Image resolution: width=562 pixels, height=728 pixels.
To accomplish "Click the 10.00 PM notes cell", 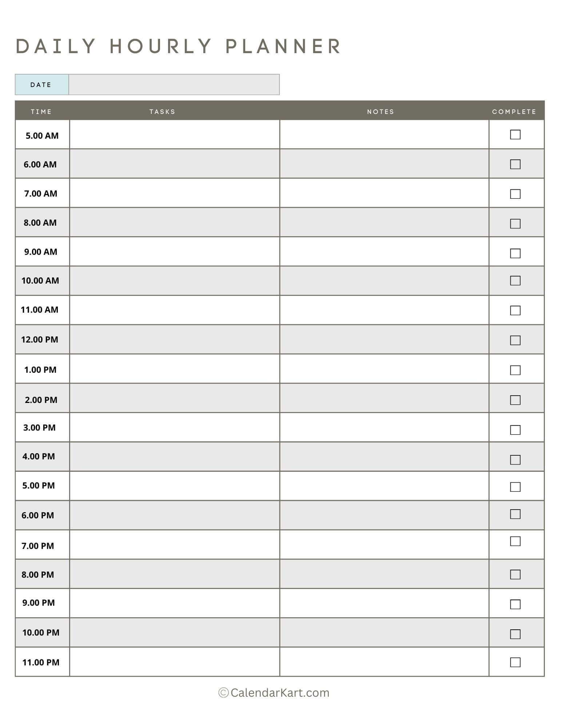I will pos(384,632).
